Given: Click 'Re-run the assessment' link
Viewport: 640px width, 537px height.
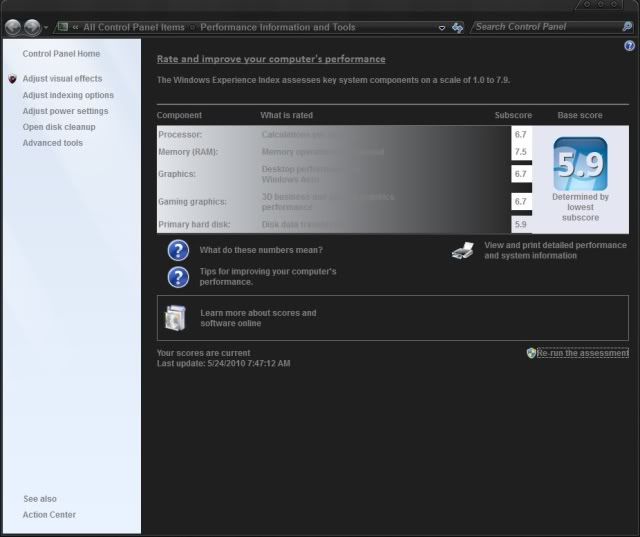Looking at the screenshot, I should (583, 353).
